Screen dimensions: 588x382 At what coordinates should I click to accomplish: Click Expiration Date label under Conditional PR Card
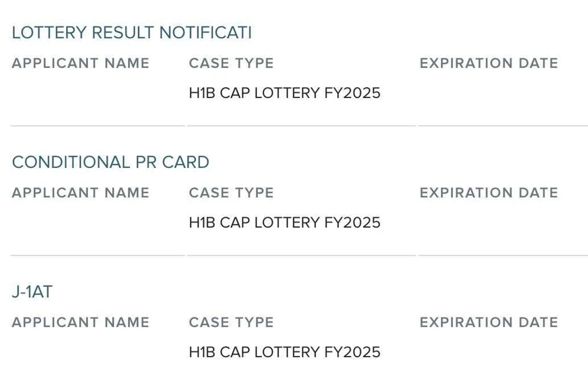point(489,192)
